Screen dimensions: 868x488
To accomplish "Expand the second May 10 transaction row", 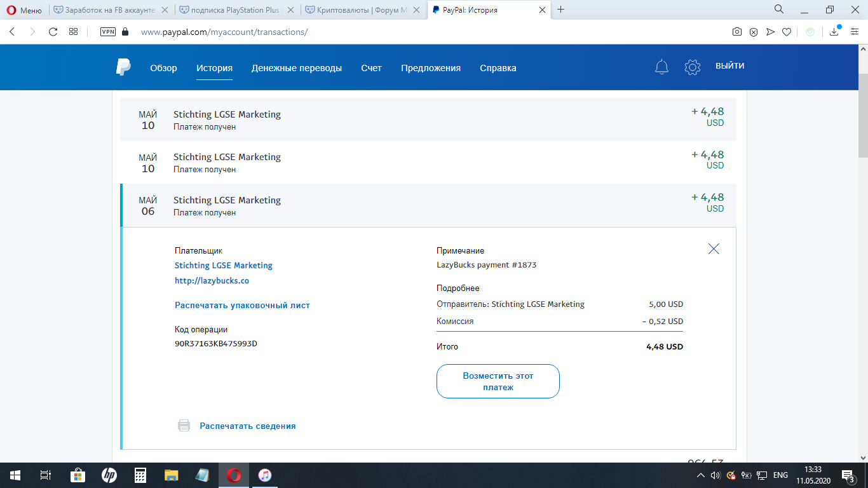I will point(429,163).
